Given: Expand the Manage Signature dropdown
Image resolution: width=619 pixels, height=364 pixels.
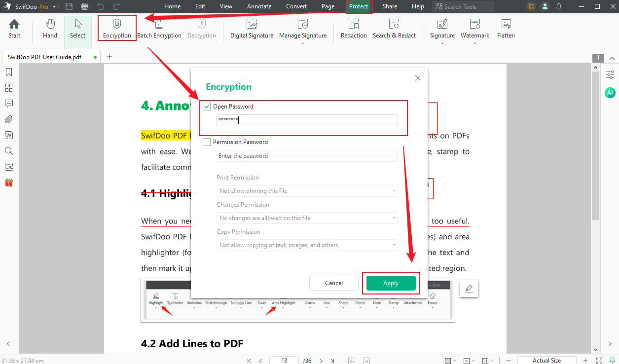Looking at the screenshot, I should click(303, 43).
